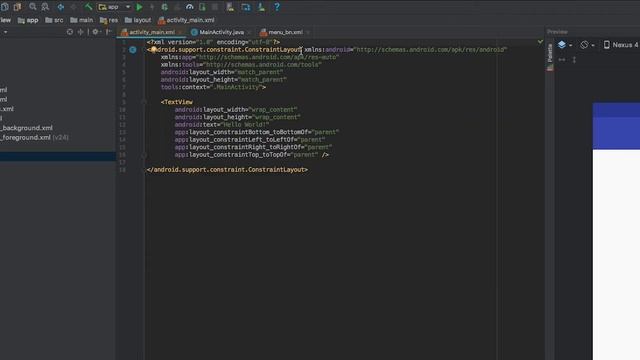This screenshot has width=640, height=360.
Task: Click the app breadcrumb folder
Action: [28, 20]
